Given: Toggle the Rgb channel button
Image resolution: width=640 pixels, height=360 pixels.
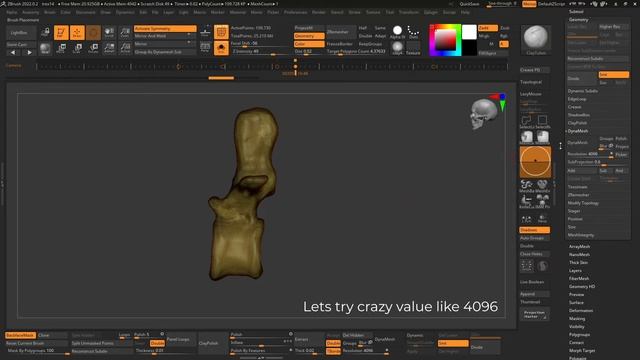Looking at the screenshot, I should [504, 36].
